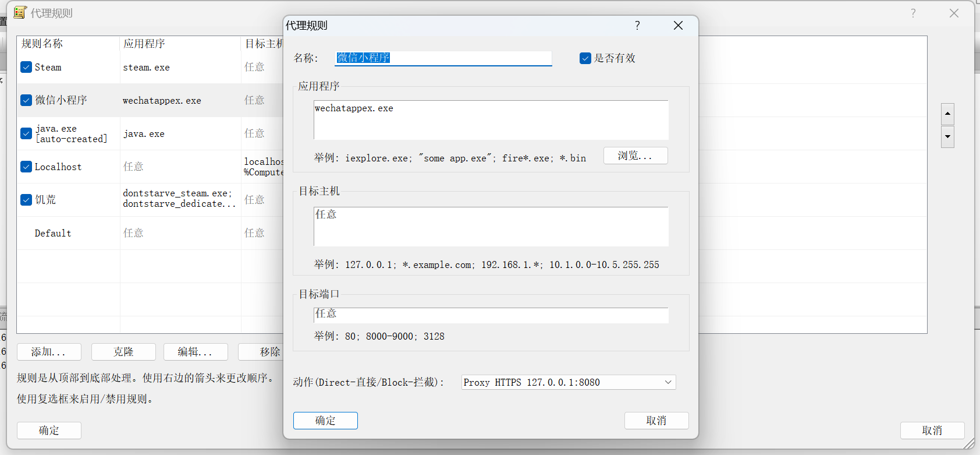
Task: Select the steam.exe application cell
Action: [x=147, y=68]
